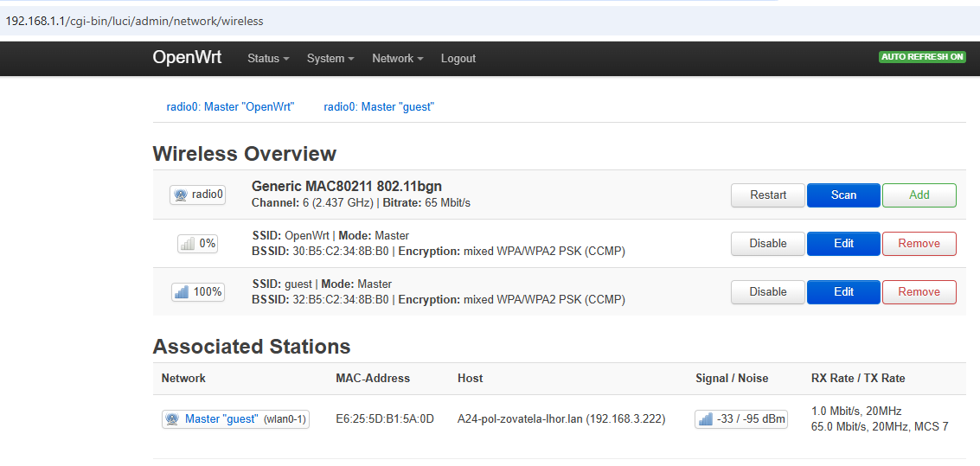Open the Network dropdown menu
Image resolution: width=980 pixels, height=466 pixels.
click(398, 58)
